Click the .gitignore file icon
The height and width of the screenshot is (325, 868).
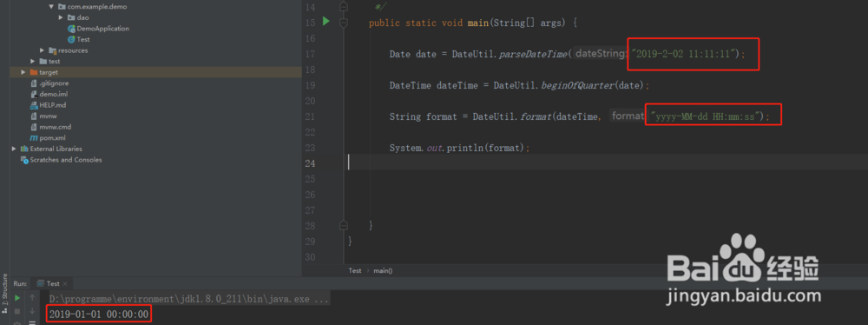34,83
